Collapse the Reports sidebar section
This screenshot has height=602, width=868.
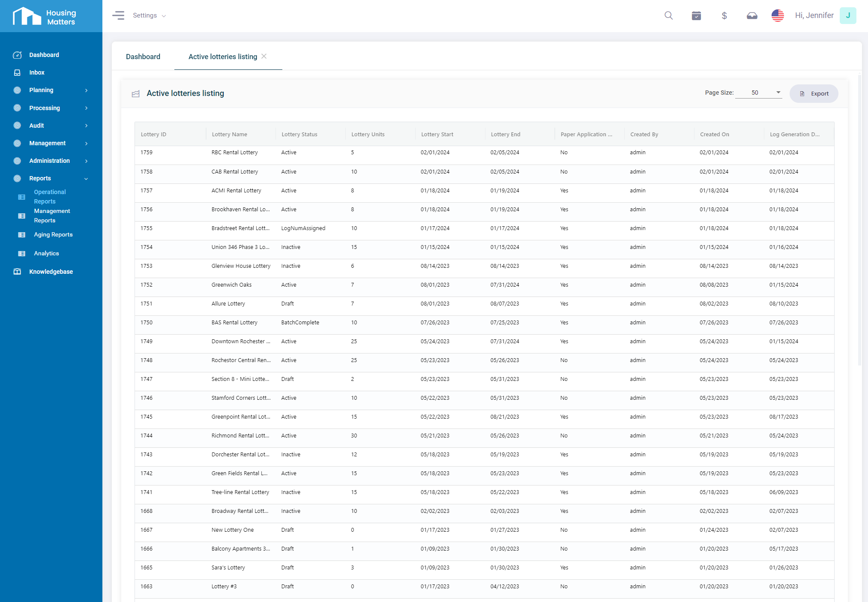coord(86,179)
